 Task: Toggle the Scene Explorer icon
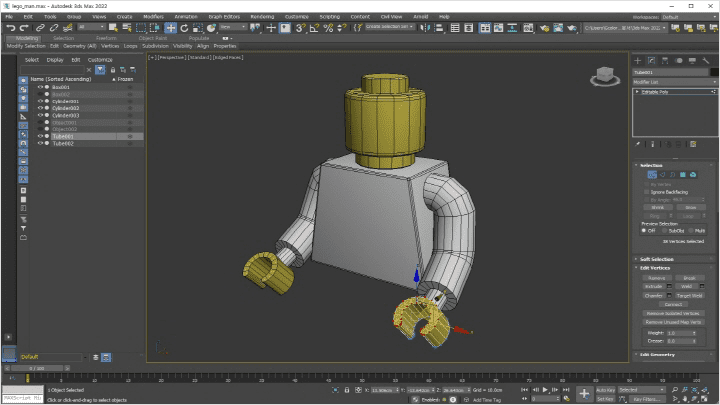coord(455,28)
